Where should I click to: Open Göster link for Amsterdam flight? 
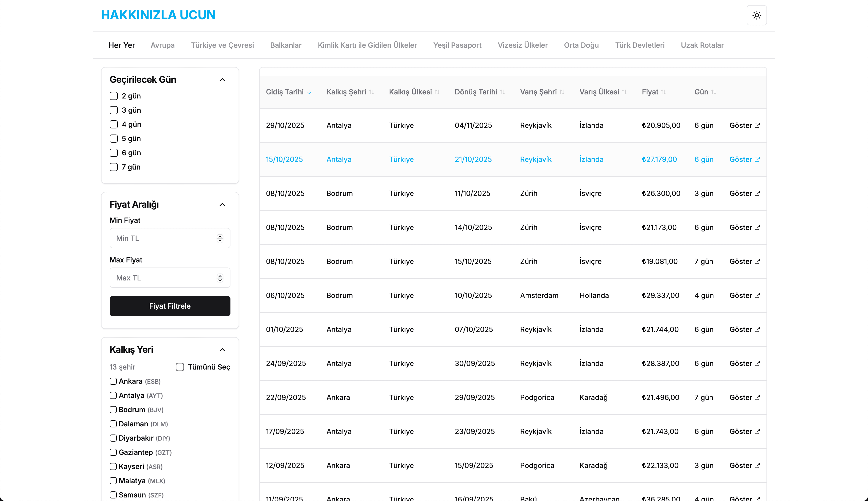tap(744, 295)
